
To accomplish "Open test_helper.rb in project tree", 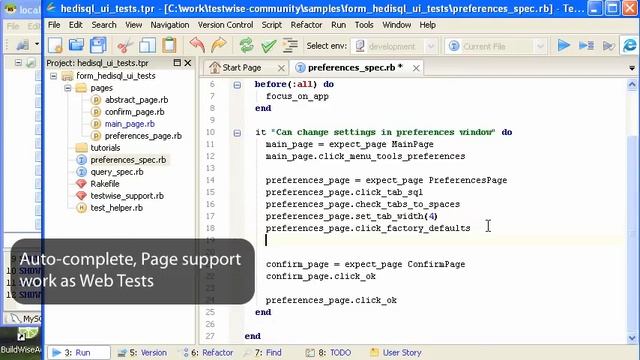I will point(116,208).
